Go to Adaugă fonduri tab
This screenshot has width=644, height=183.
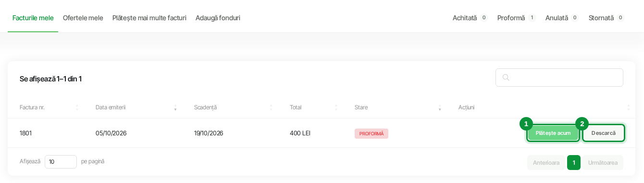point(218,18)
